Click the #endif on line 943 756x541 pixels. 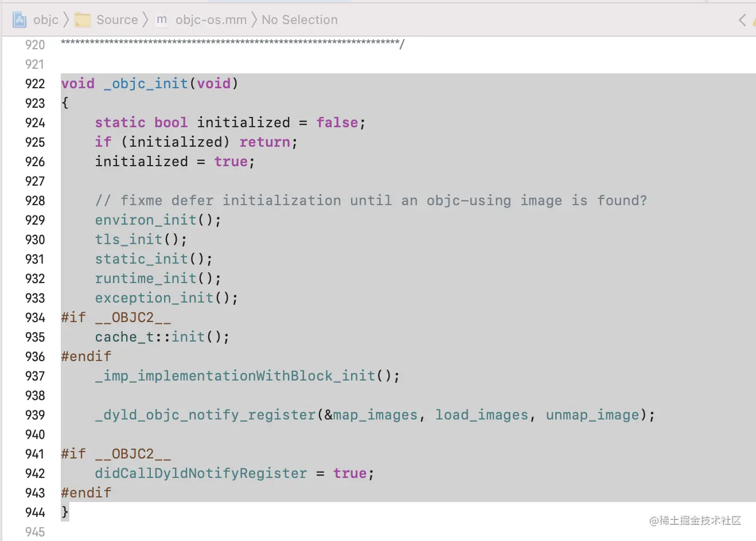pyautogui.click(x=86, y=493)
